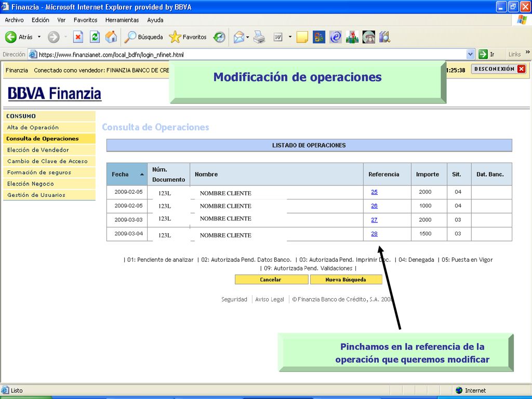532x399 pixels.
Task: Open operation reference 27
Action: [x=374, y=220]
